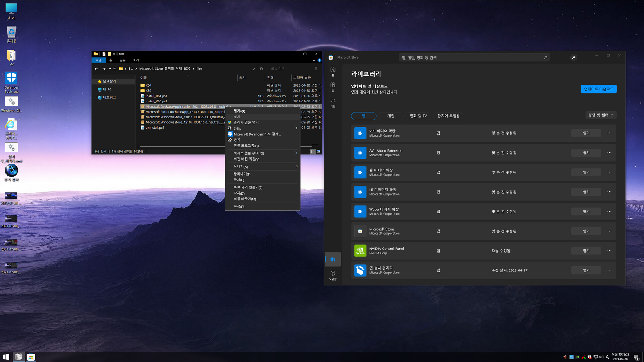644x362 pixels.
Task: Open the volume tray icon
Action: (601, 357)
